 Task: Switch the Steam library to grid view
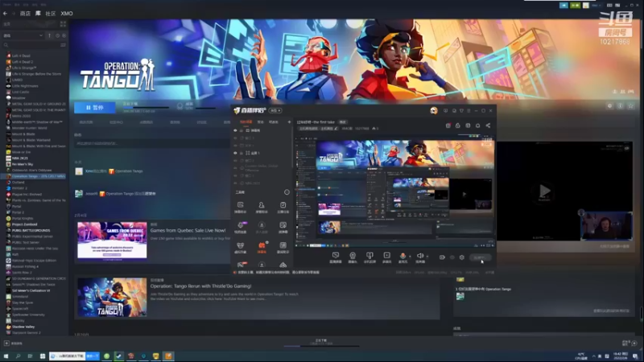pos(63,24)
